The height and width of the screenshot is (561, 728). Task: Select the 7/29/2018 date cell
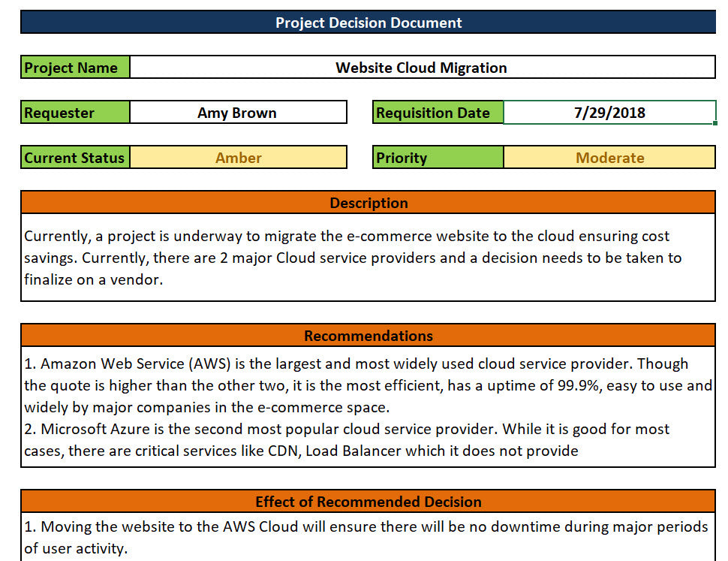(609, 113)
